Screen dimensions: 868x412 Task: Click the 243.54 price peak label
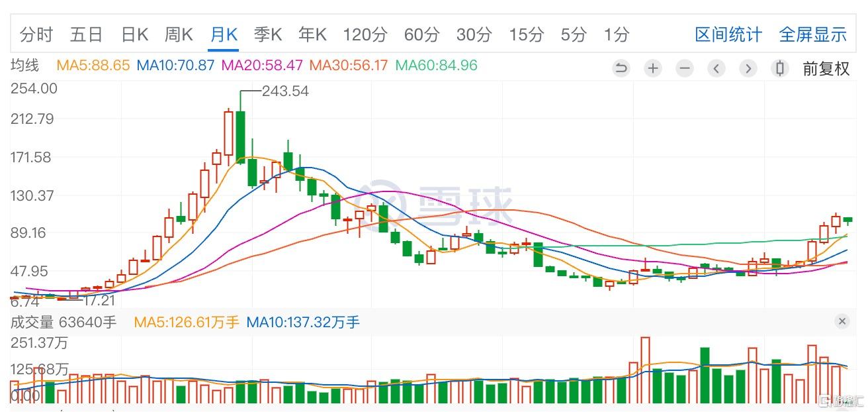[x=286, y=91]
